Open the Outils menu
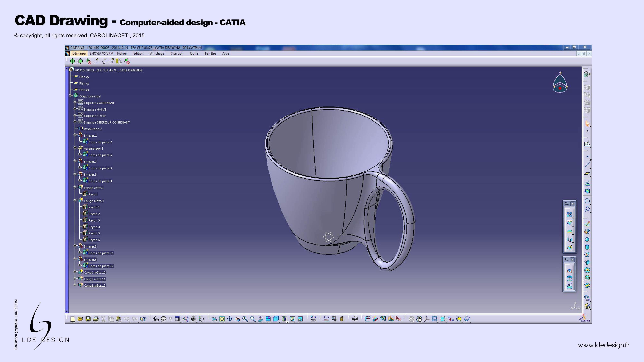Viewport: 644px width, 362px height. coord(194,53)
